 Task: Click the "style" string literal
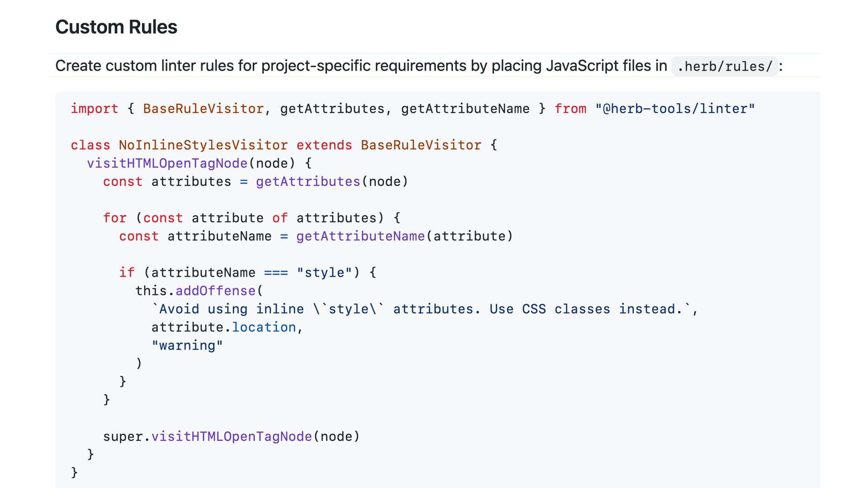pos(324,272)
